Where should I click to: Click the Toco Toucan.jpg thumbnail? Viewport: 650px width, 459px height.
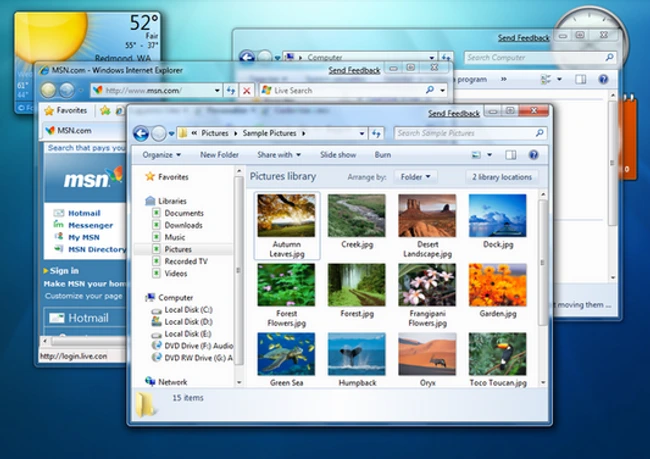tap(497, 360)
